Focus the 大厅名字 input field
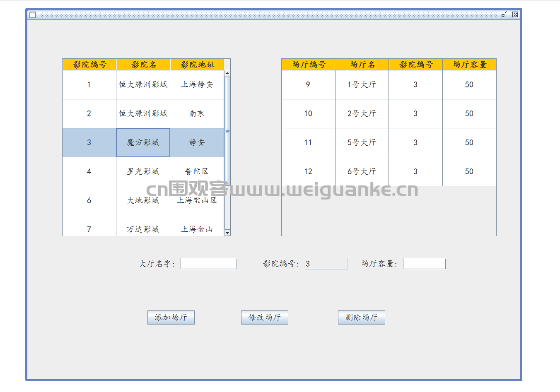 pos(209,264)
